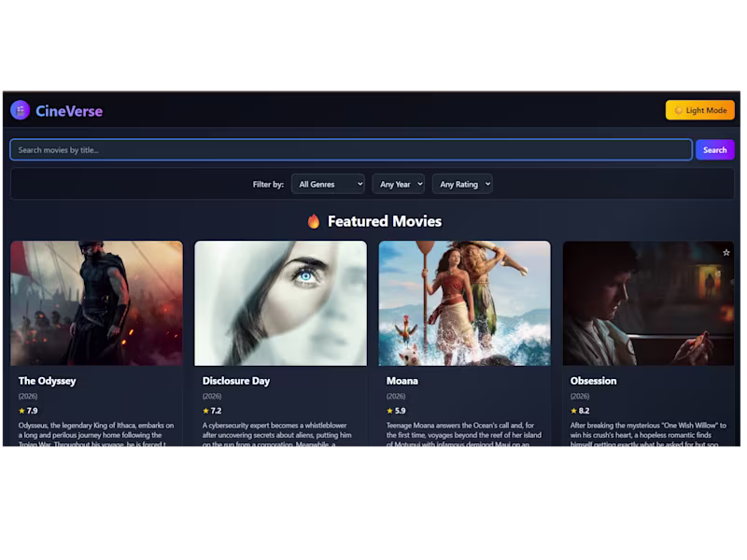Open the All Genres dropdown

pos(329,184)
